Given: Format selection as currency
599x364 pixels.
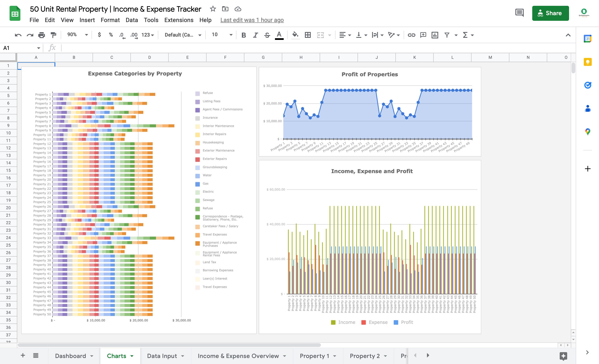Looking at the screenshot, I should (x=99, y=35).
